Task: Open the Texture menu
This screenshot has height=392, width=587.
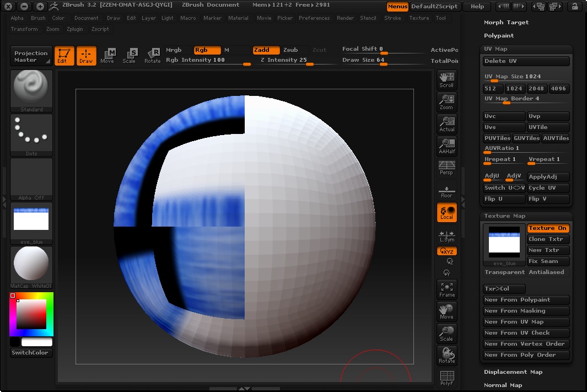Action: click(419, 18)
